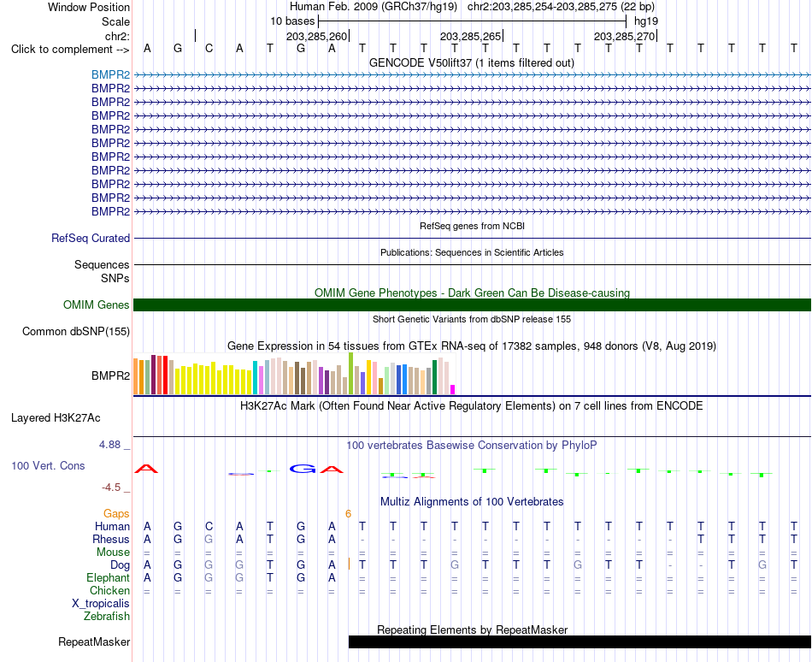Screen dimensions: 812x662
Task: Click the BMPR2 label beside the GTEx bar chart
Action: 110,375
